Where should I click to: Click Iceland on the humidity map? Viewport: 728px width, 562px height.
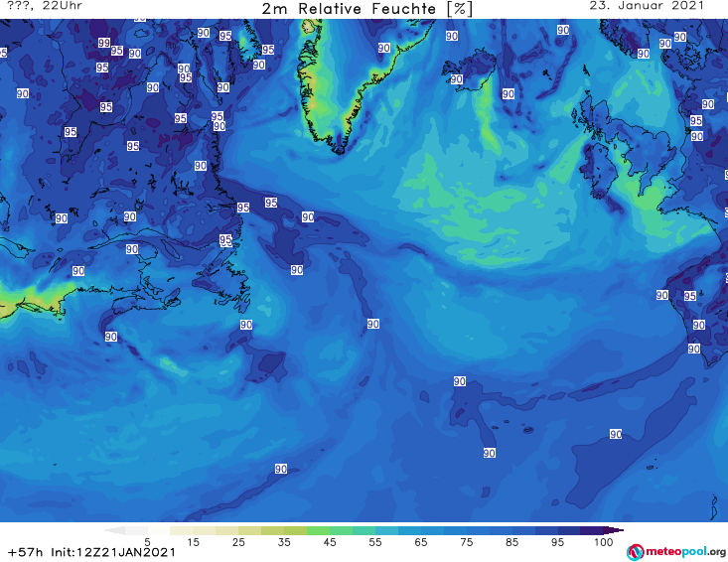tap(469, 70)
